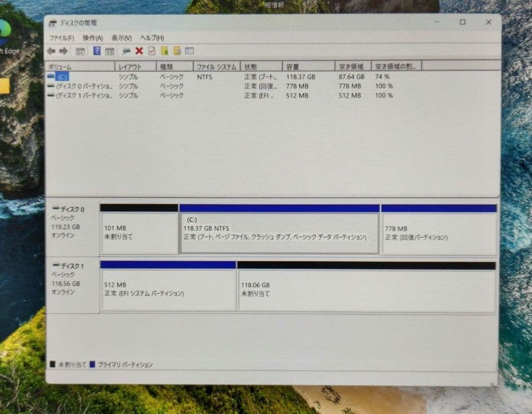The image size is (532, 414).
Task: Open Properties from the toolbar icon
Action: pos(127,51)
